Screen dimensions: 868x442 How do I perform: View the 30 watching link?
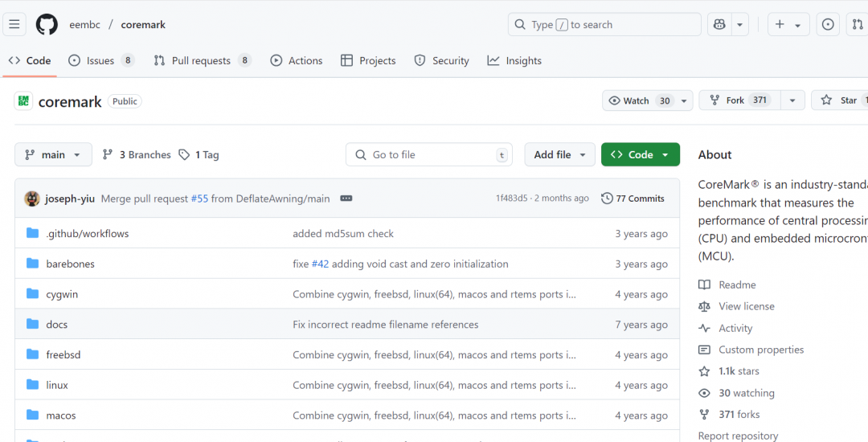coord(746,393)
